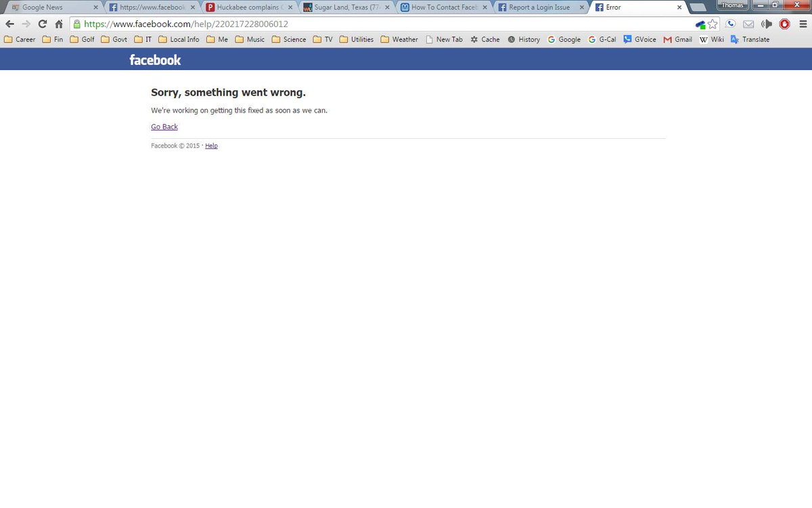812x508 pixels.
Task: Close the Huckabee complains tab
Action: 290,7
